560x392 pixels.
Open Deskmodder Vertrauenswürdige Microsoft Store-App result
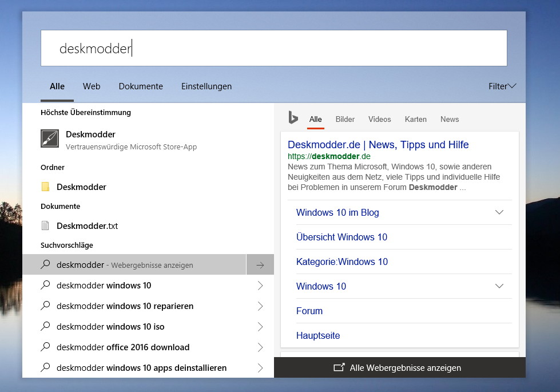(148, 140)
